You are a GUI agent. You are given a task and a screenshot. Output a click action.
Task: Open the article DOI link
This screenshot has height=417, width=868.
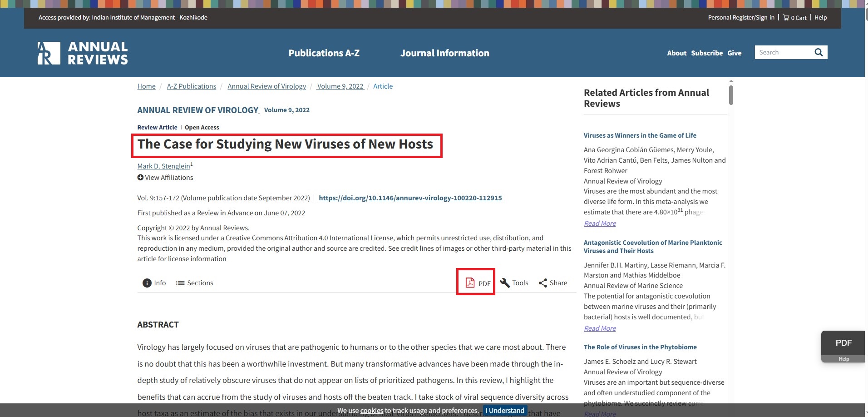(x=410, y=198)
